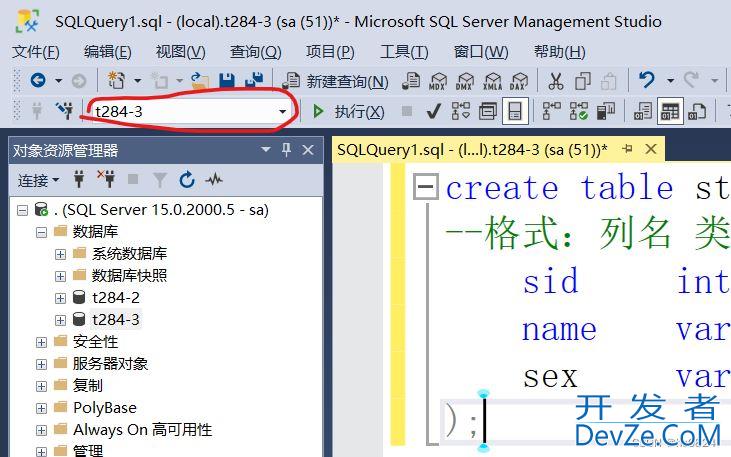This screenshot has height=457, width=731.
Task: Click the Open File folder icon
Action: click(x=200, y=81)
